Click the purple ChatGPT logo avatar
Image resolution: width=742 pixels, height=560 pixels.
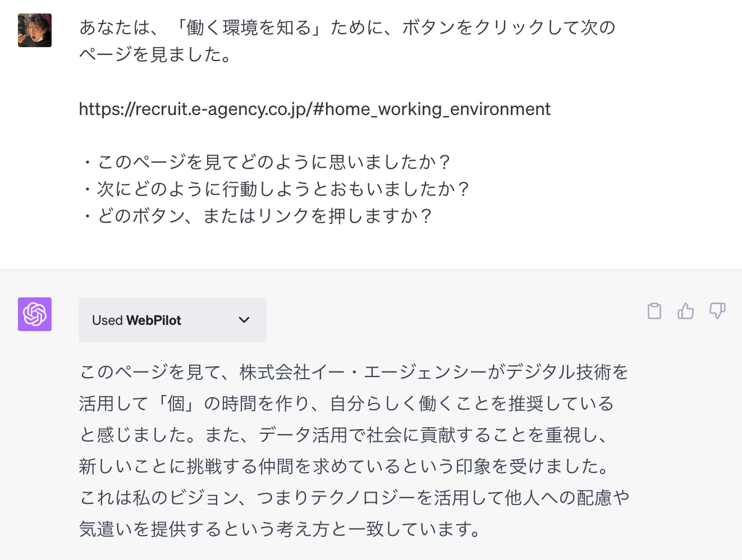35,314
